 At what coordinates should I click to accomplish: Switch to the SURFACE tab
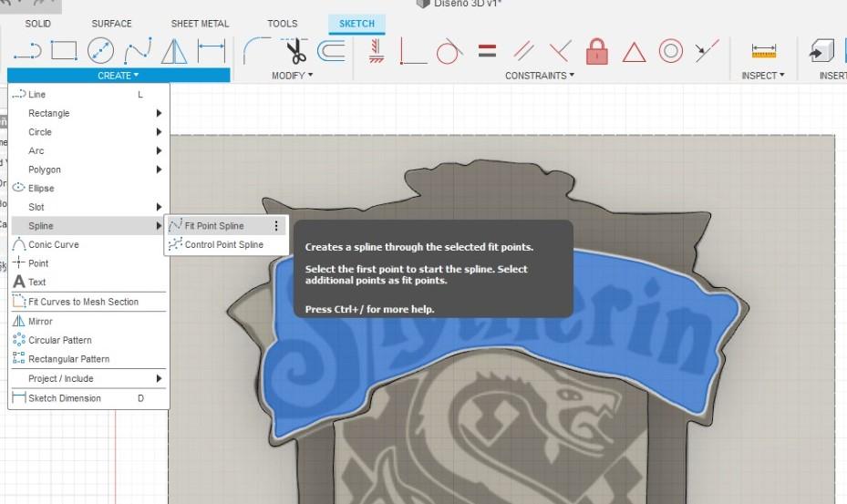click(x=112, y=24)
